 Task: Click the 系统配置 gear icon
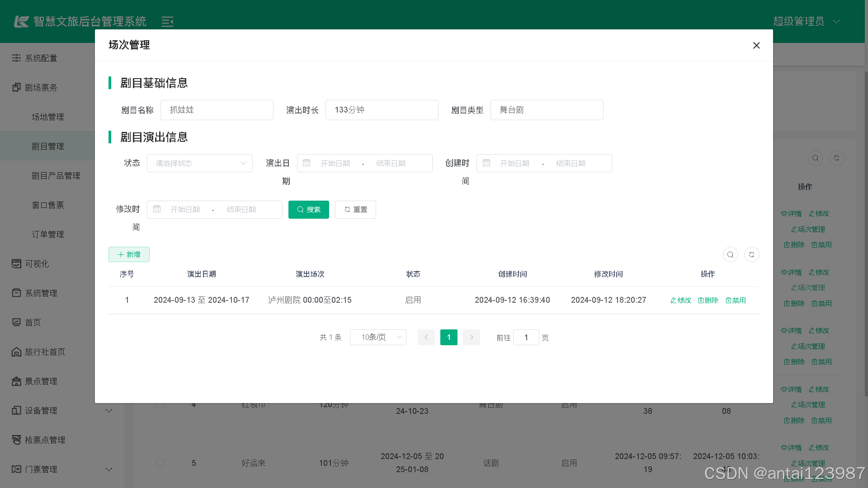click(16, 58)
